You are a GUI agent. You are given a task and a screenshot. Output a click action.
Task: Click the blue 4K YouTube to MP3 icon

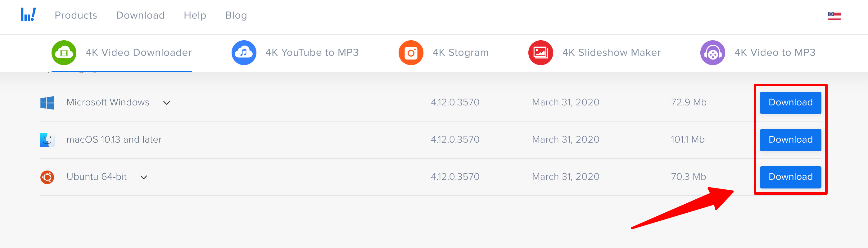244,53
